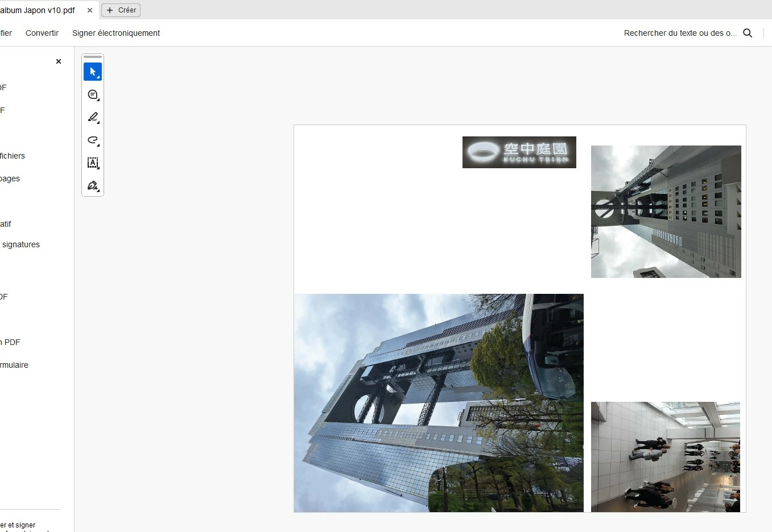Click the Créer new tab button
772x532 pixels.
tap(121, 10)
